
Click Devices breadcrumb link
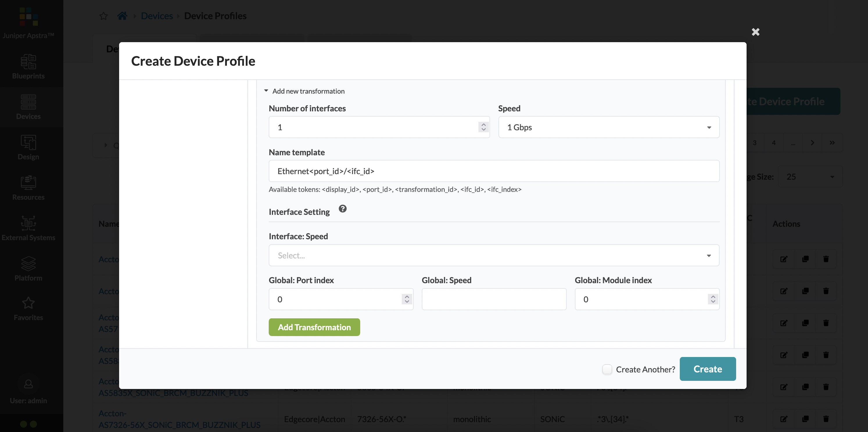click(157, 16)
